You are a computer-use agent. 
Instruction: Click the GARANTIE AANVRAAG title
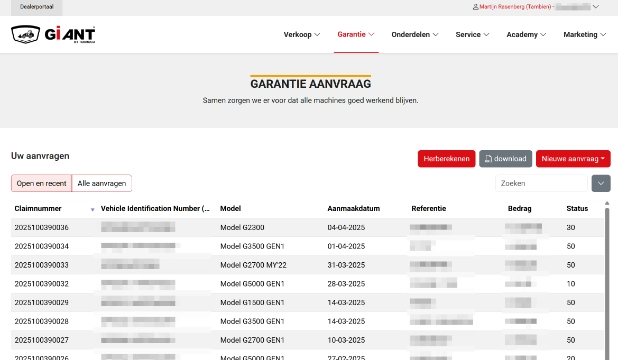311,84
